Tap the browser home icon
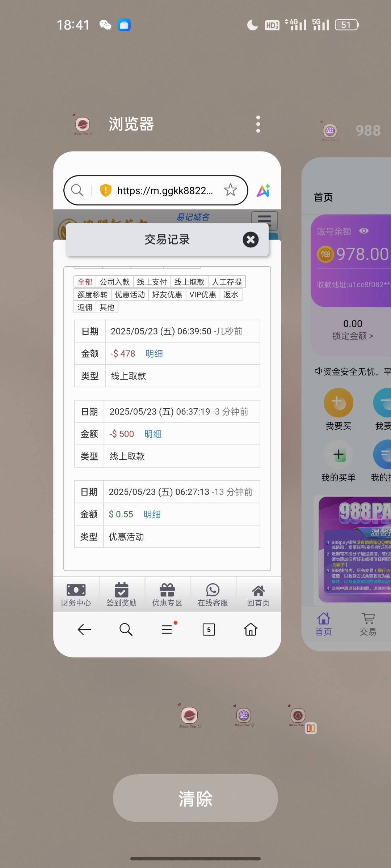 pos(251,630)
